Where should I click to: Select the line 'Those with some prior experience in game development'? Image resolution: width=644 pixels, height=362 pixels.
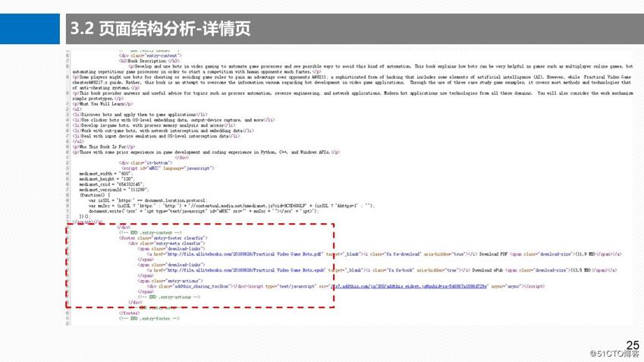tap(206, 152)
